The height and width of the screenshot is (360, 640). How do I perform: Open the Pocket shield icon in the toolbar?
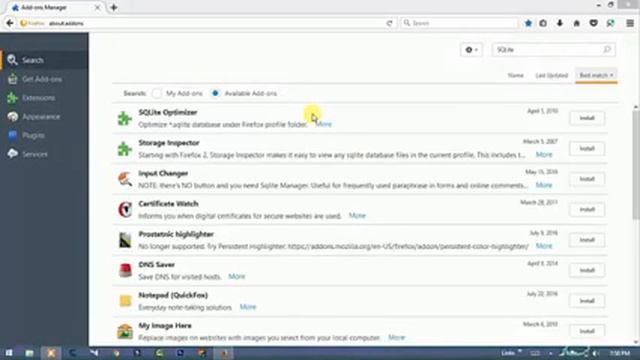click(x=593, y=23)
